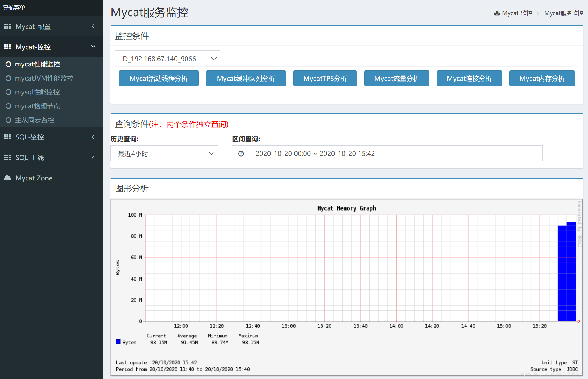Click the blue Bytes legend swatch
This screenshot has width=588, height=379.
118,342
